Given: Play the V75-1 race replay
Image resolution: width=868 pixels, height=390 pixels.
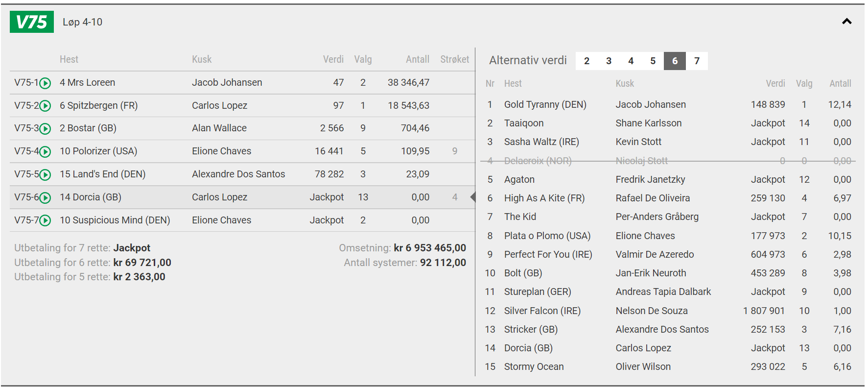Looking at the screenshot, I should coord(45,83).
